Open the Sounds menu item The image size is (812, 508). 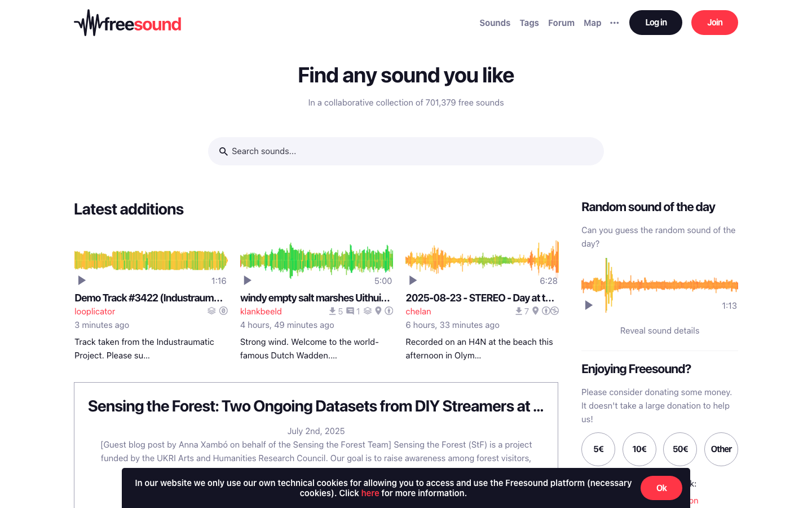(495, 23)
